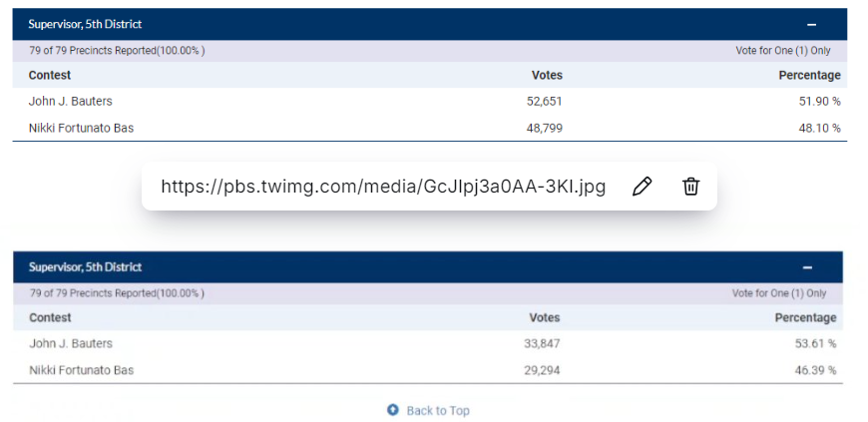
Task: Click the Contest header in the first table
Action: coord(50,76)
